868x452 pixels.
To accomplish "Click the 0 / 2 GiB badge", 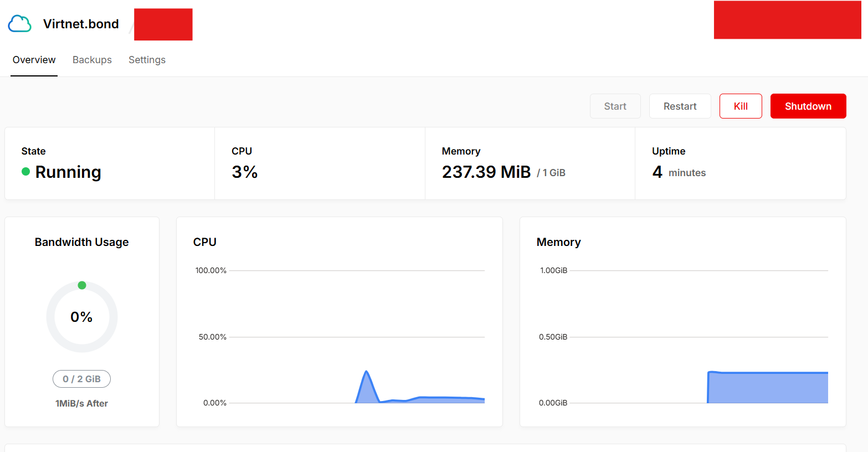I will 81,379.
